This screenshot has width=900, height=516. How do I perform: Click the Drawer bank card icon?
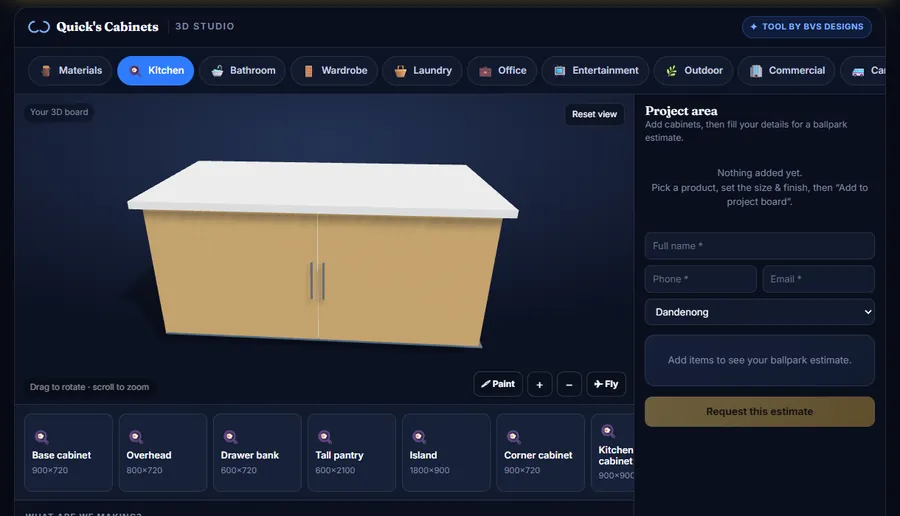[230, 437]
